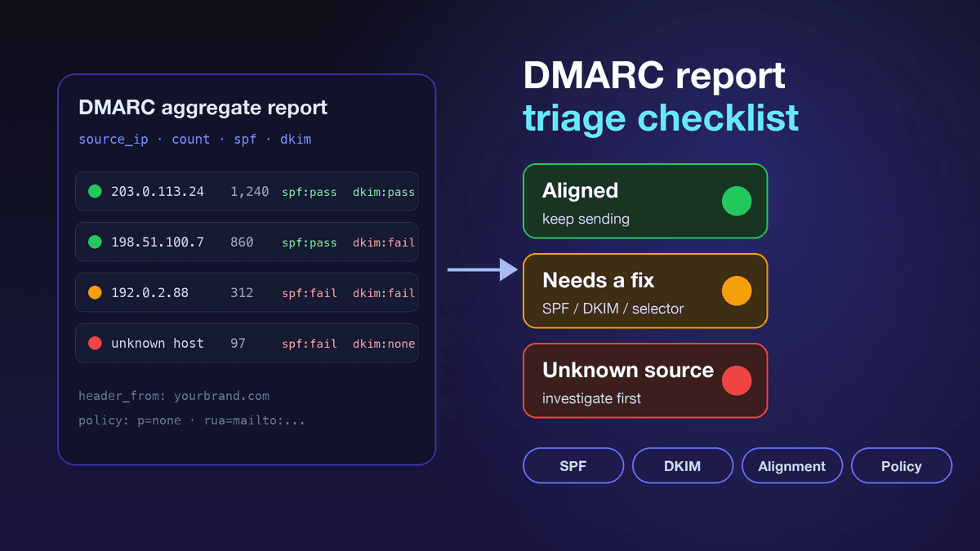This screenshot has height=551, width=980.
Task: Click the IP address 192.0.2.88
Action: coord(149,292)
